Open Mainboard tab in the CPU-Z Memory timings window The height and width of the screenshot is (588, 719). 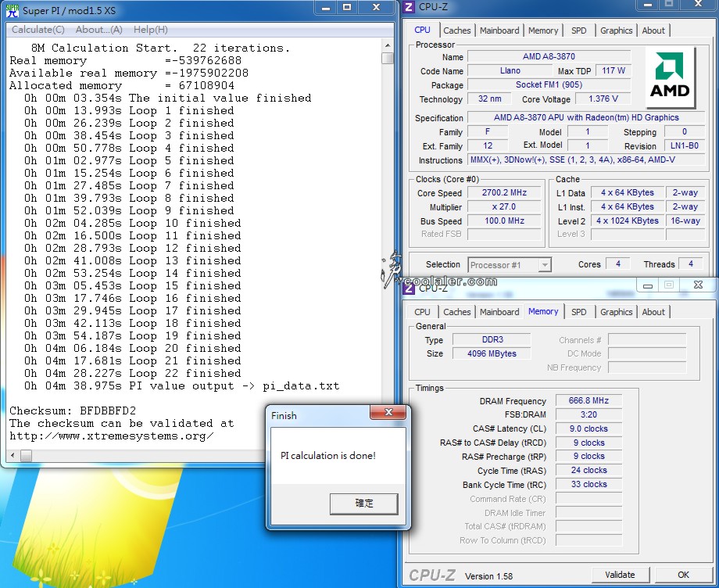click(x=499, y=312)
